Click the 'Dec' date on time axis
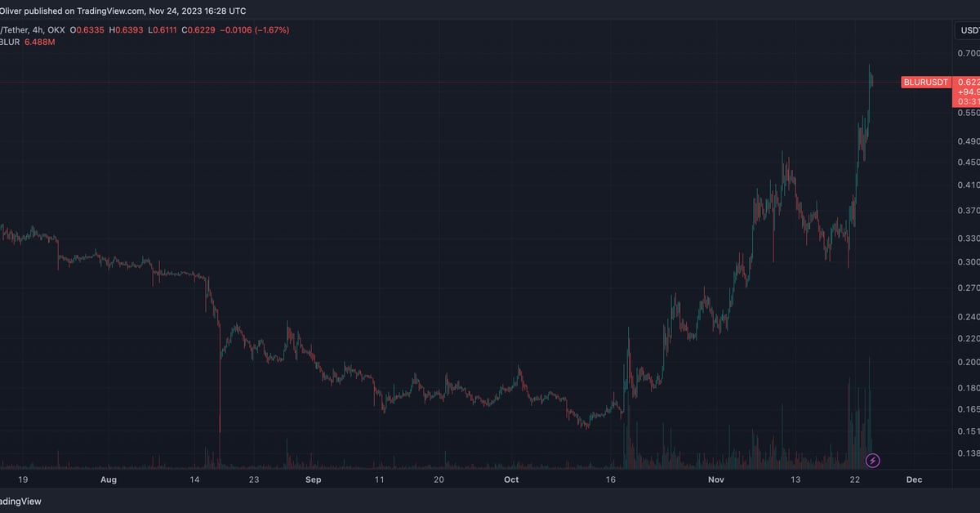Viewport: 980px width, 513px height. tap(914, 480)
